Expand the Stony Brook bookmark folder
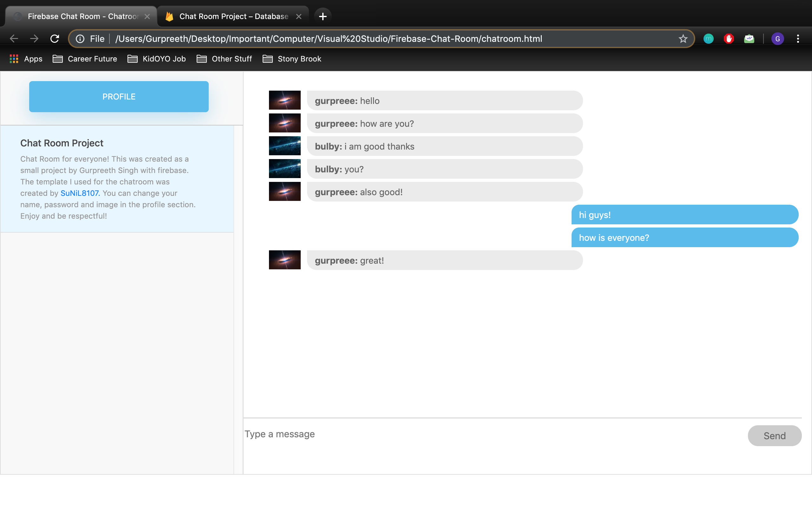 click(x=292, y=59)
